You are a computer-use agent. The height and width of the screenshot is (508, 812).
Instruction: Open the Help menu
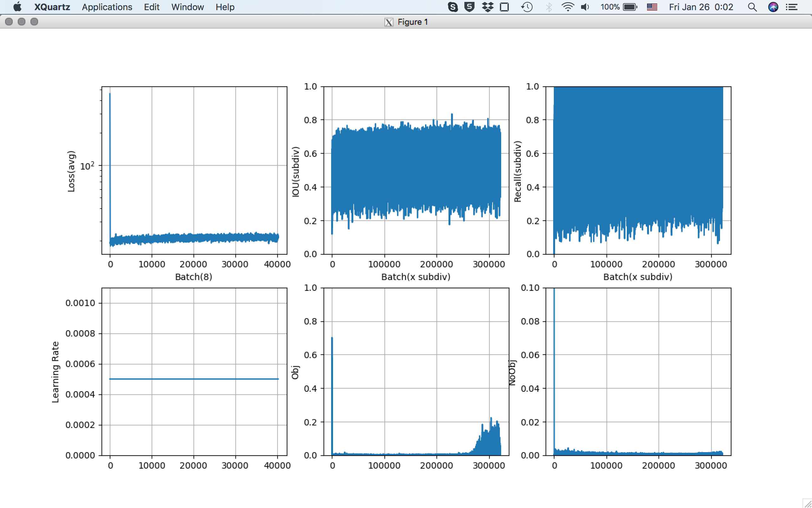[x=225, y=7]
